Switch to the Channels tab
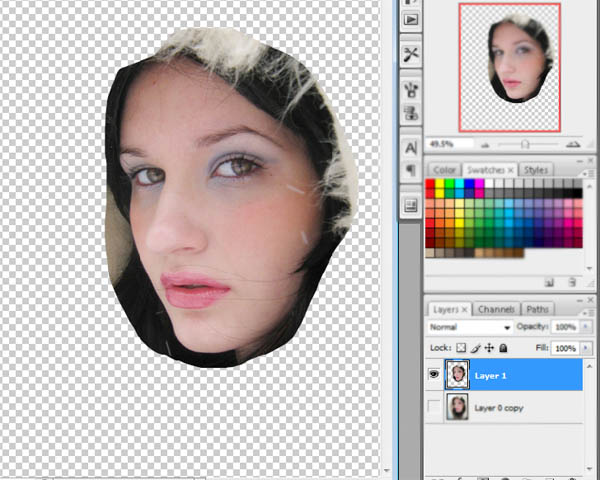The height and width of the screenshot is (480, 600). point(495,310)
